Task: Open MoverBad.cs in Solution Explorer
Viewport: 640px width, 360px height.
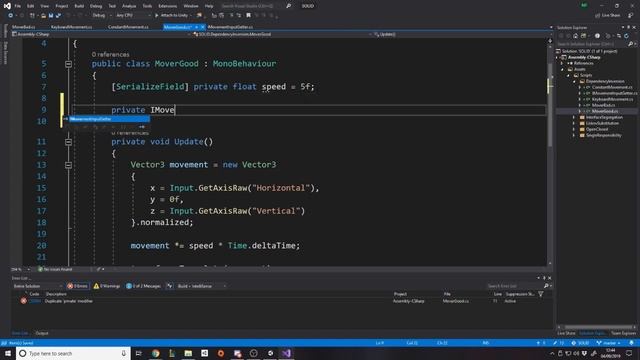Action: click(603, 105)
